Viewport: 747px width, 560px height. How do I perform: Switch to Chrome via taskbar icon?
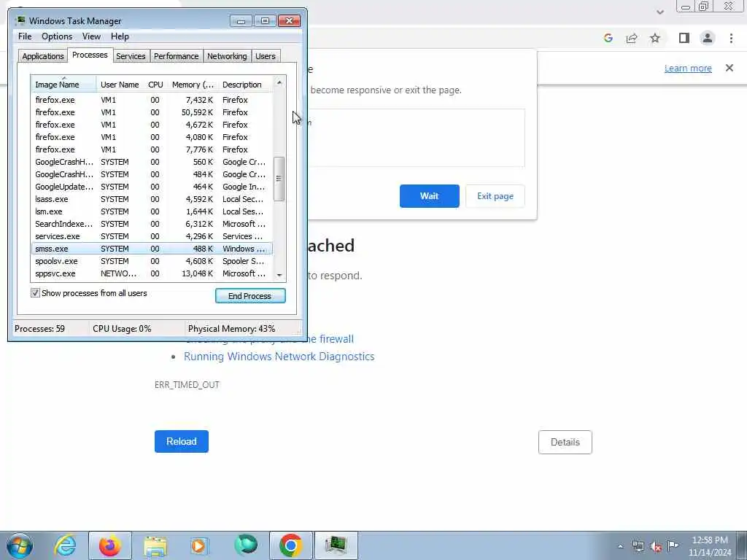pyautogui.click(x=290, y=545)
